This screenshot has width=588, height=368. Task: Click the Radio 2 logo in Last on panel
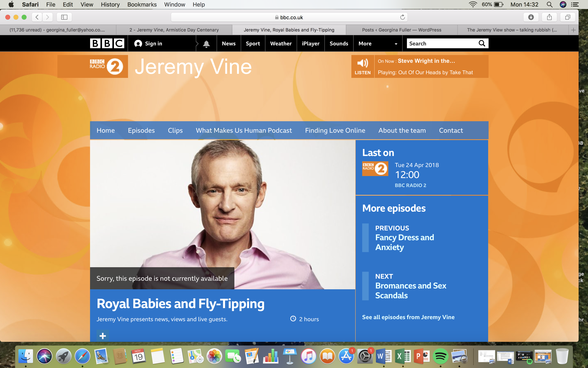(375, 168)
